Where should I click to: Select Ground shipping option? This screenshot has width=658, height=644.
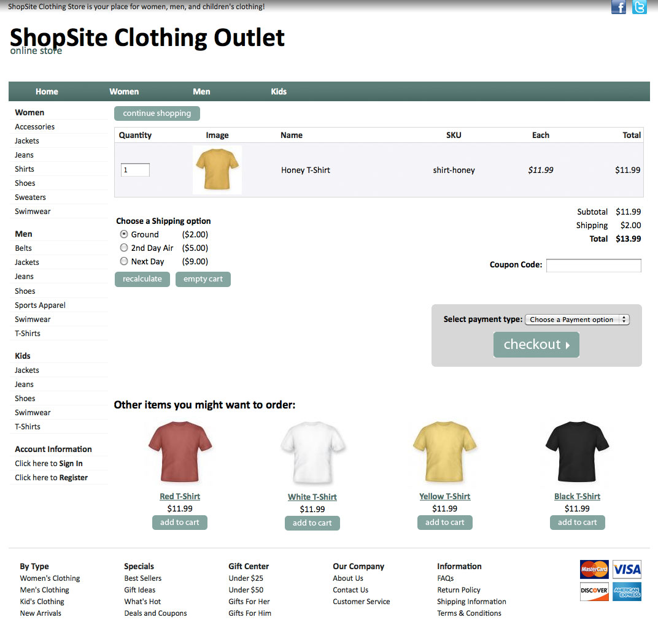coord(124,234)
